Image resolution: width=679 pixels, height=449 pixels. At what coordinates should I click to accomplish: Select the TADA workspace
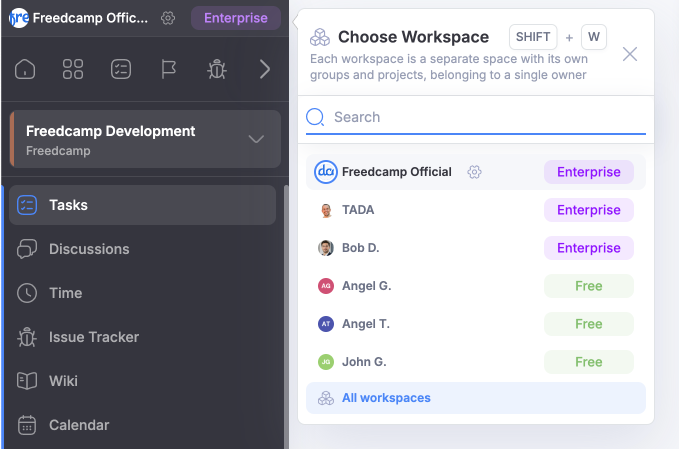point(475,210)
